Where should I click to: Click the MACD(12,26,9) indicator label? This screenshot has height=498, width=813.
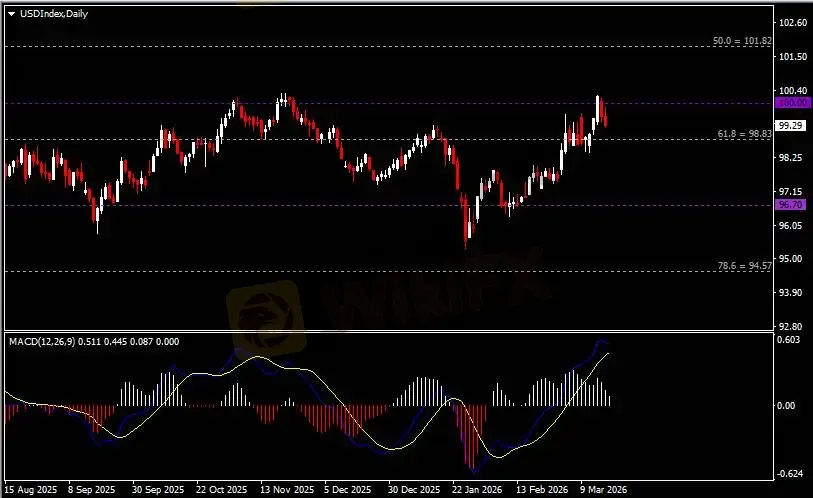coord(42,343)
